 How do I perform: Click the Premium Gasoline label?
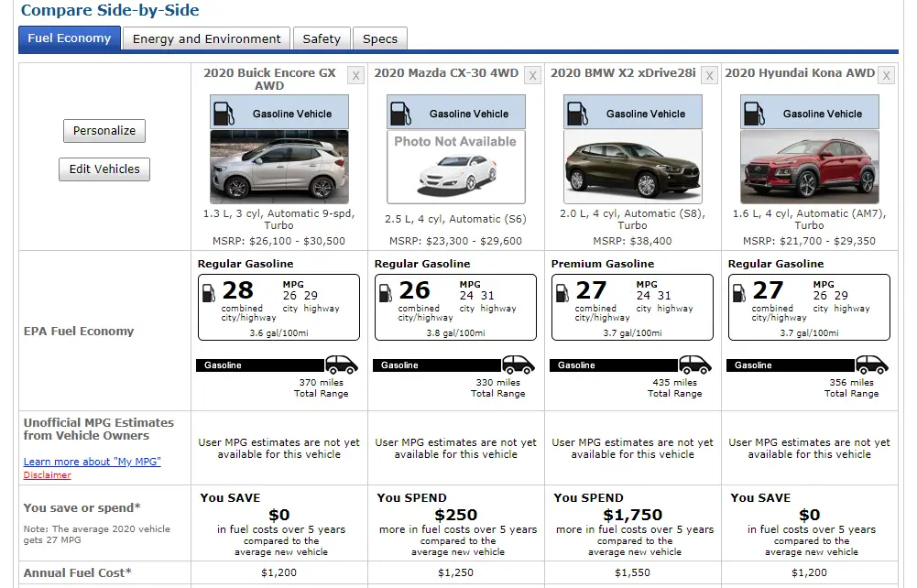coord(603,264)
